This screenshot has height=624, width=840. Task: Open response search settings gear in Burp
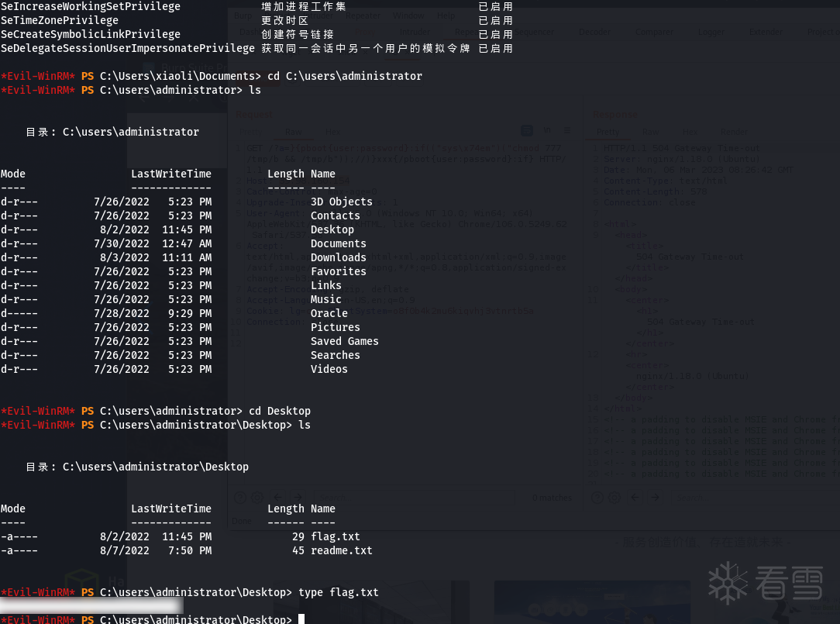tap(614, 498)
